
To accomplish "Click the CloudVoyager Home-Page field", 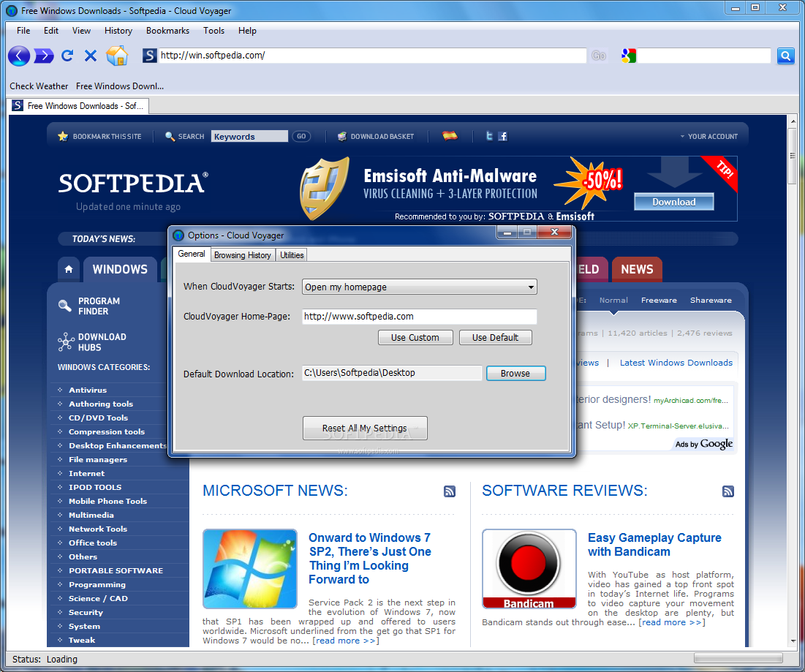I will click(x=420, y=317).
